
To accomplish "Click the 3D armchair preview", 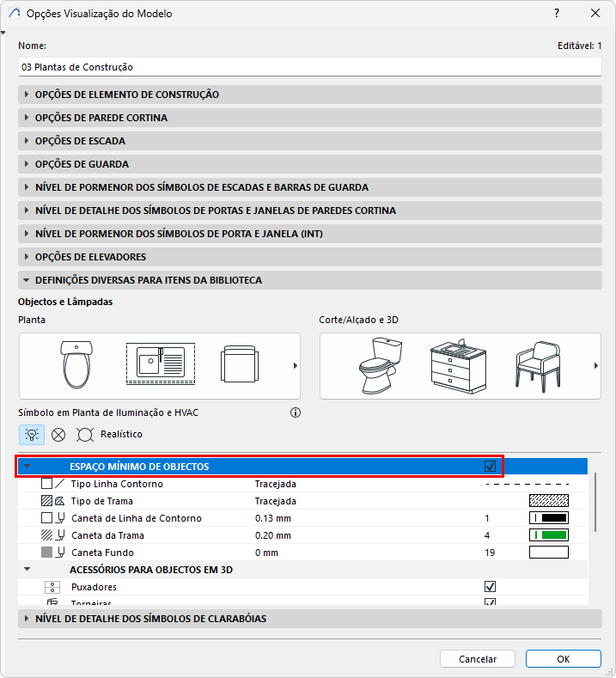I will [538, 366].
